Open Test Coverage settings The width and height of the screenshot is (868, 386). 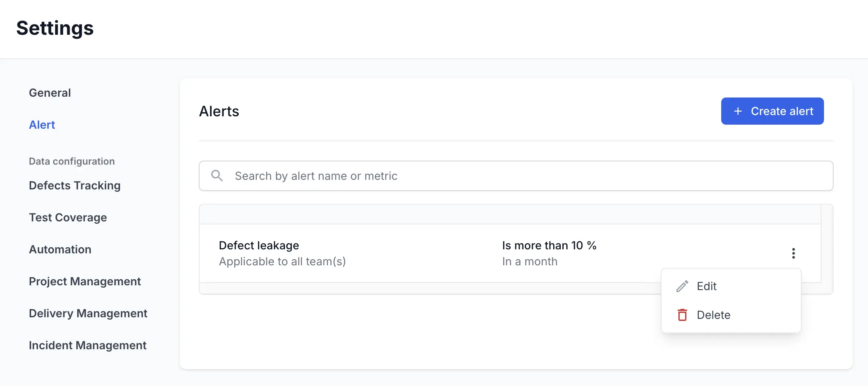(x=68, y=217)
